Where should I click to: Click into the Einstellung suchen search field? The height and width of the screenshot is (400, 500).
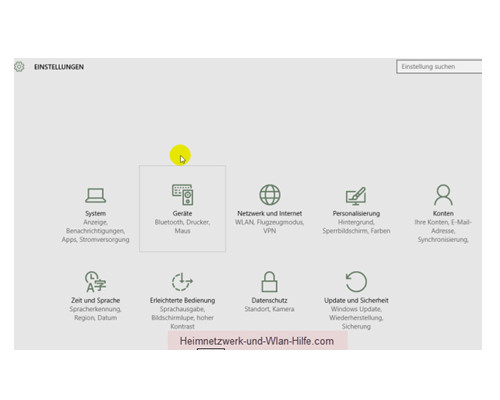click(x=439, y=67)
